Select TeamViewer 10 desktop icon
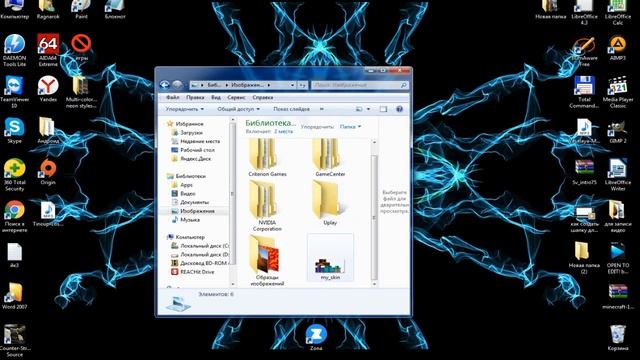 [x=14, y=92]
